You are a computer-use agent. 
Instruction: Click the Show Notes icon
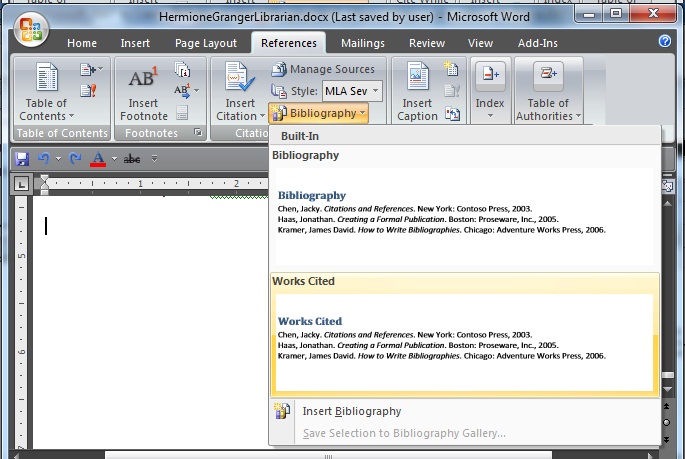[182, 112]
